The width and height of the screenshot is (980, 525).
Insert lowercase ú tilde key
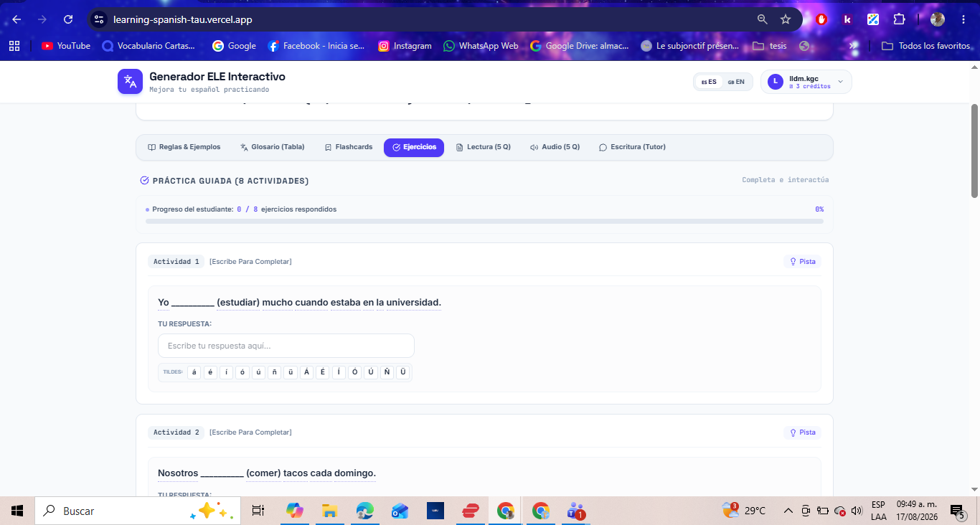pyautogui.click(x=258, y=372)
